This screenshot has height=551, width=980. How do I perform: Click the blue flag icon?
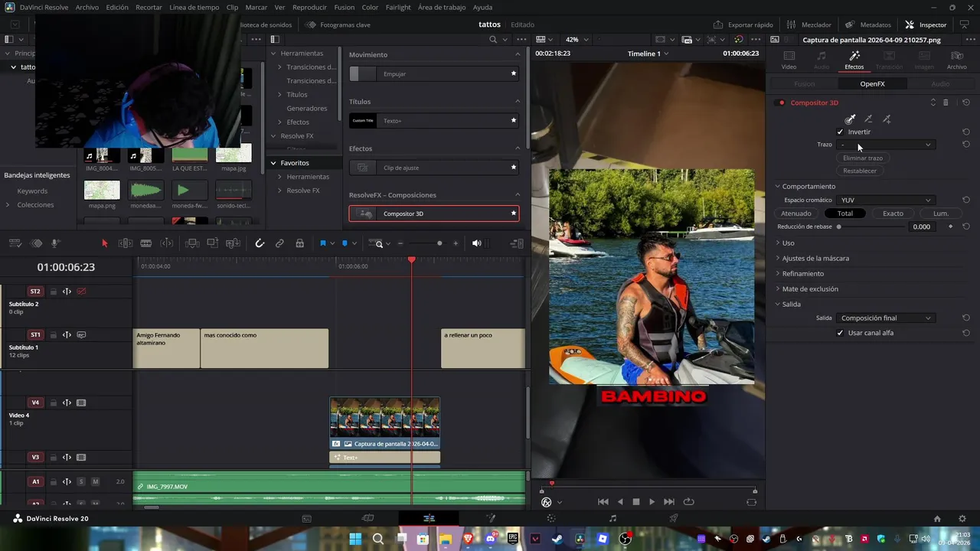[x=322, y=243]
